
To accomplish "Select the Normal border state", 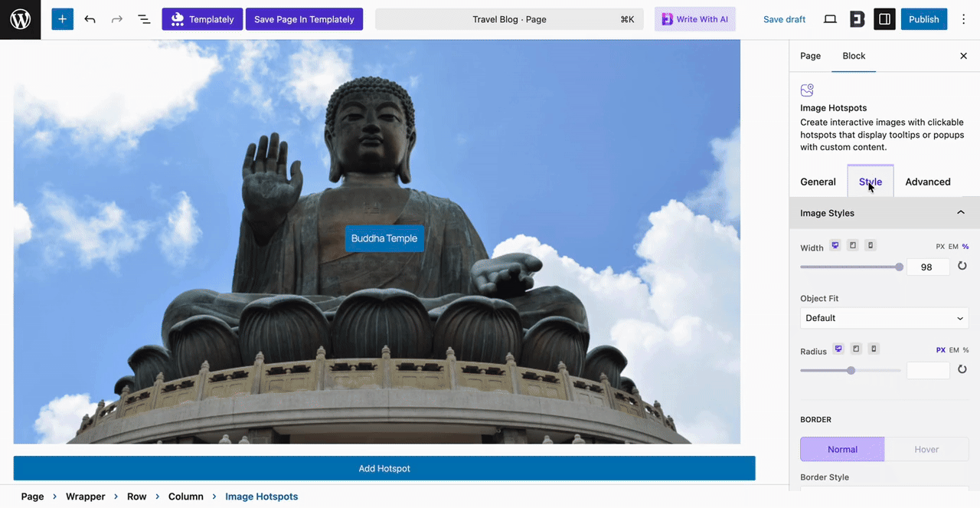I will pos(841,449).
